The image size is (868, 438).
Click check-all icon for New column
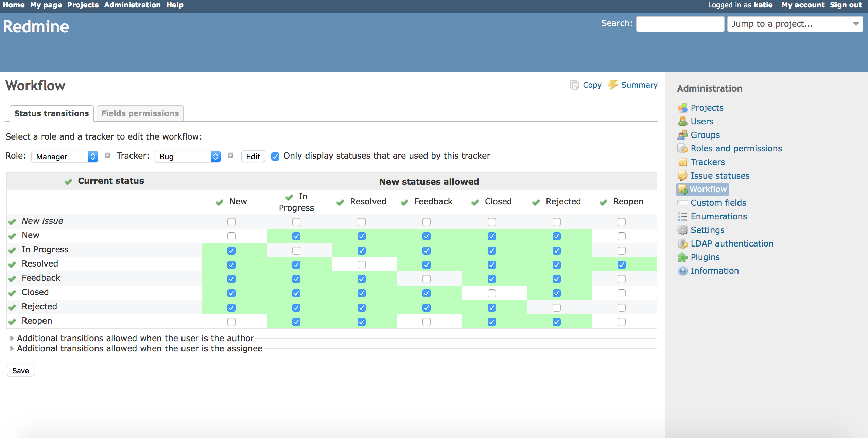pos(220,202)
